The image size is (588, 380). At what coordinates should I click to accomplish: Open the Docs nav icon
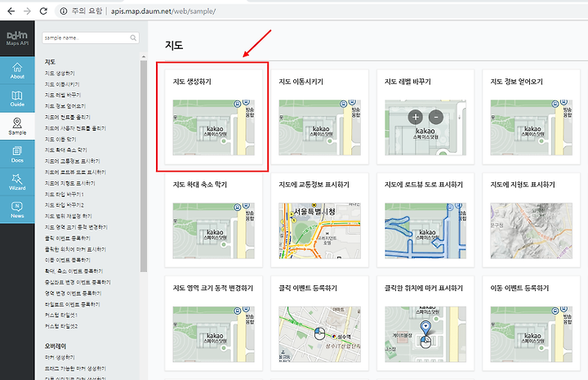click(x=17, y=154)
